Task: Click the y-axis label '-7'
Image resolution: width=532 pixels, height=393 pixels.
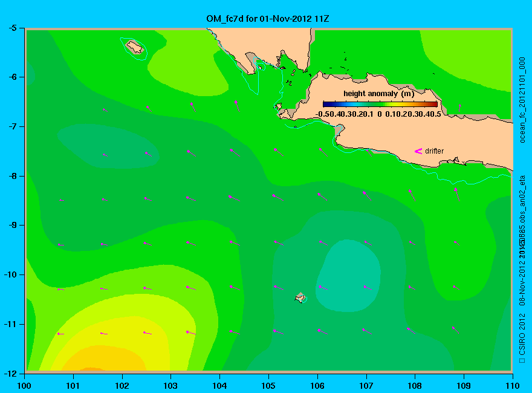Action: (12, 126)
